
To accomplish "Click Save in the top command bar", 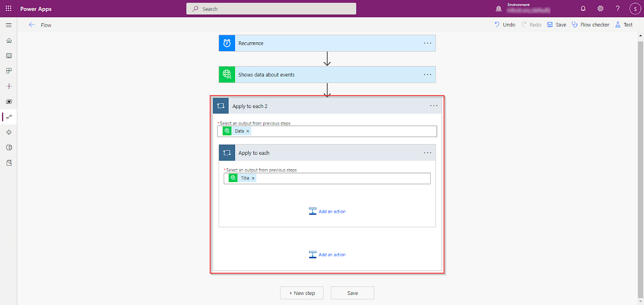I will tap(556, 25).
